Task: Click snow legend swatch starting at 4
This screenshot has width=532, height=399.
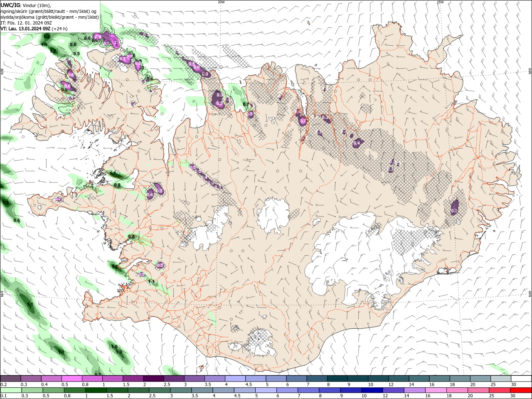Action: click(235, 379)
